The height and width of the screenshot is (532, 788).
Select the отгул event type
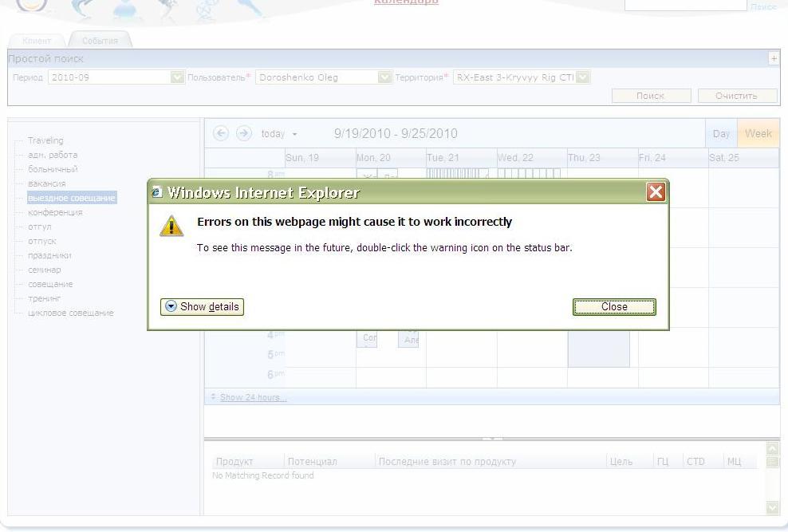coord(40,227)
